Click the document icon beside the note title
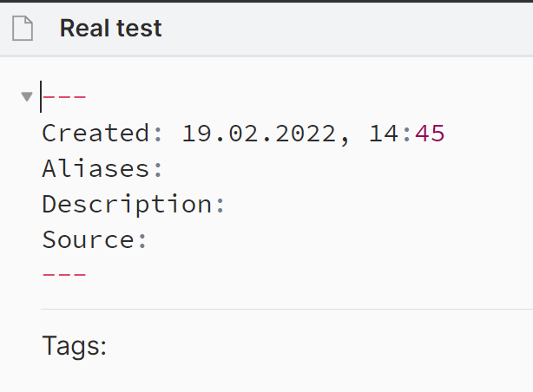 [x=22, y=29]
